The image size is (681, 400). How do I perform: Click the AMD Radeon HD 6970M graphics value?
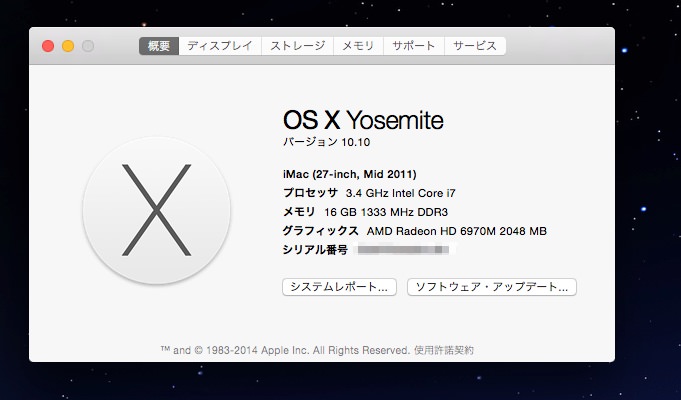click(456, 231)
